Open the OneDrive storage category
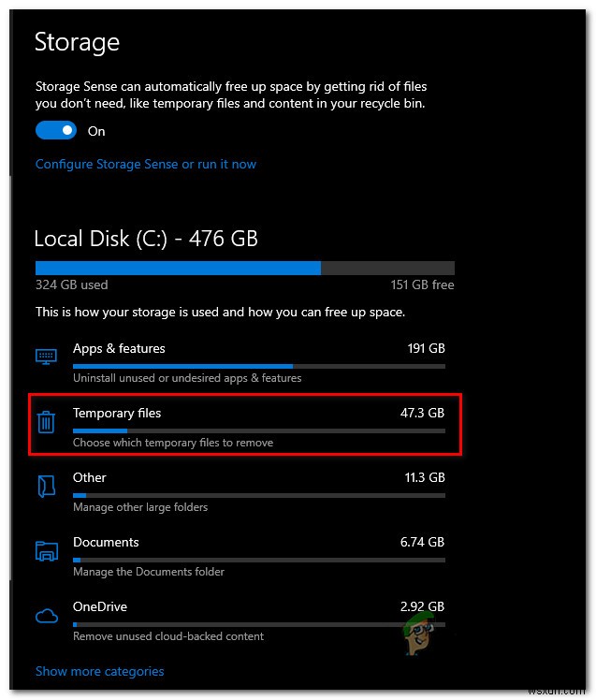596x700 pixels. pyautogui.click(x=99, y=606)
